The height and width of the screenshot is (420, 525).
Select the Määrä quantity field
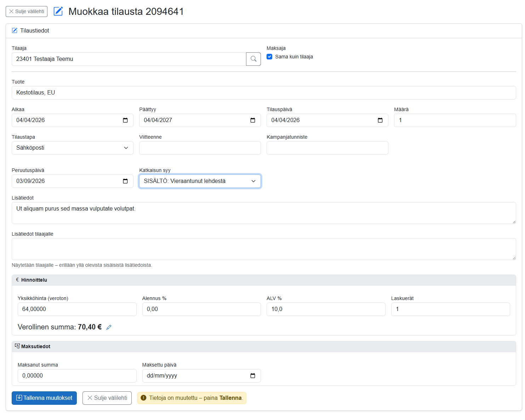[455, 120]
